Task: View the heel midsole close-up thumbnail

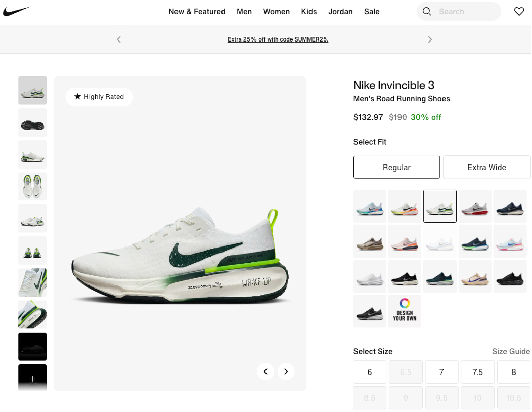Action: click(x=32, y=314)
